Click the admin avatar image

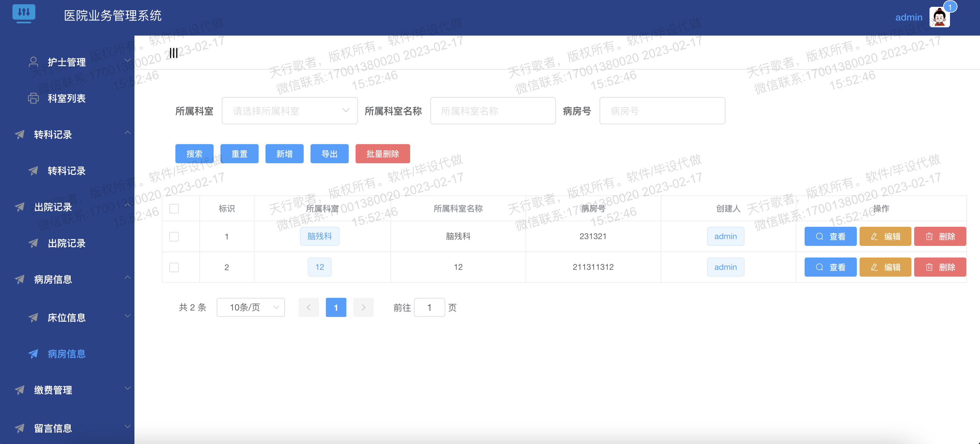tap(939, 17)
